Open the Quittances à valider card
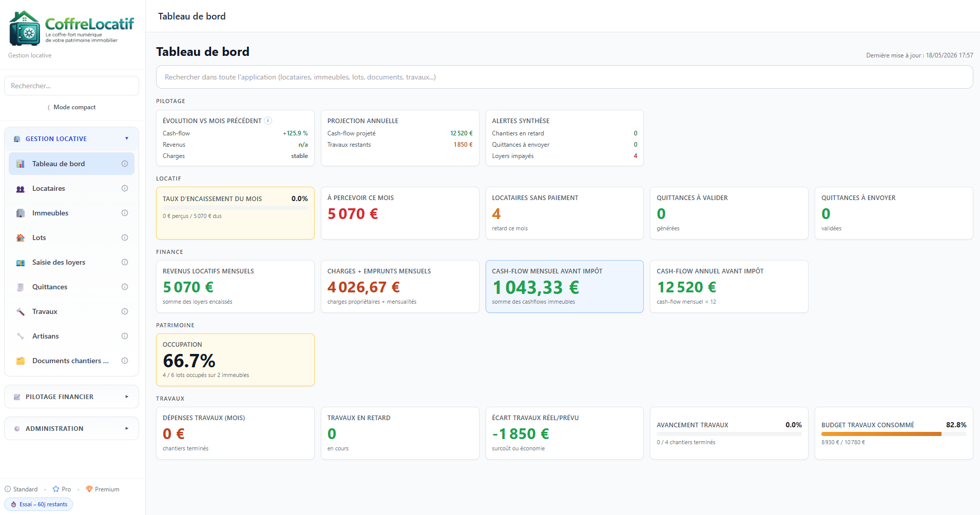The height and width of the screenshot is (515, 980). 729,213
